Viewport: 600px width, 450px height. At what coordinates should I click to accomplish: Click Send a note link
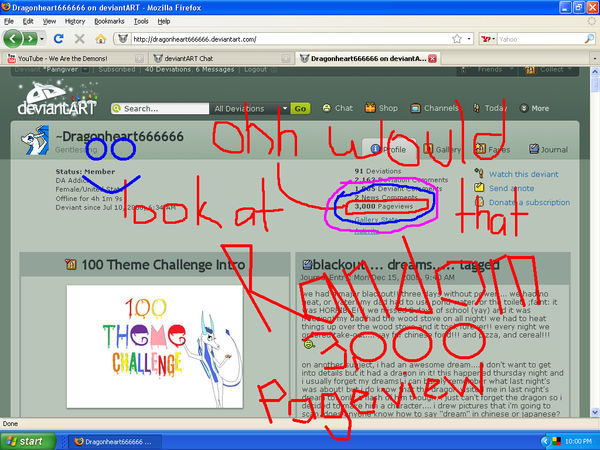(x=511, y=188)
